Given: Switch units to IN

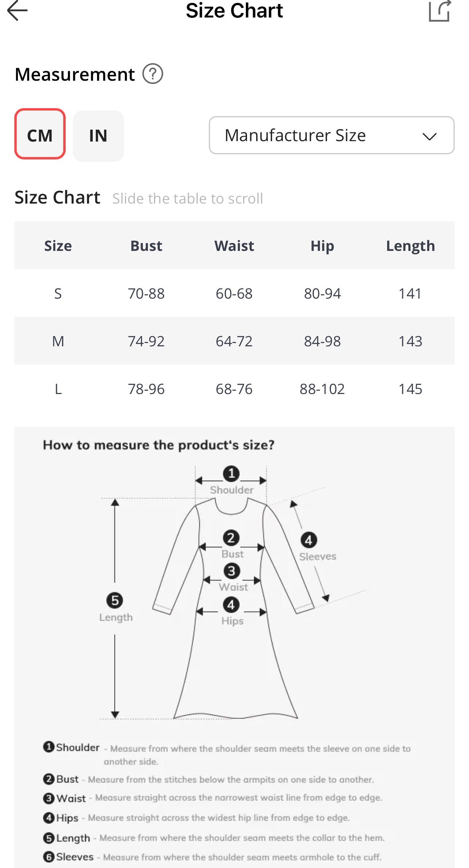Looking at the screenshot, I should (98, 136).
